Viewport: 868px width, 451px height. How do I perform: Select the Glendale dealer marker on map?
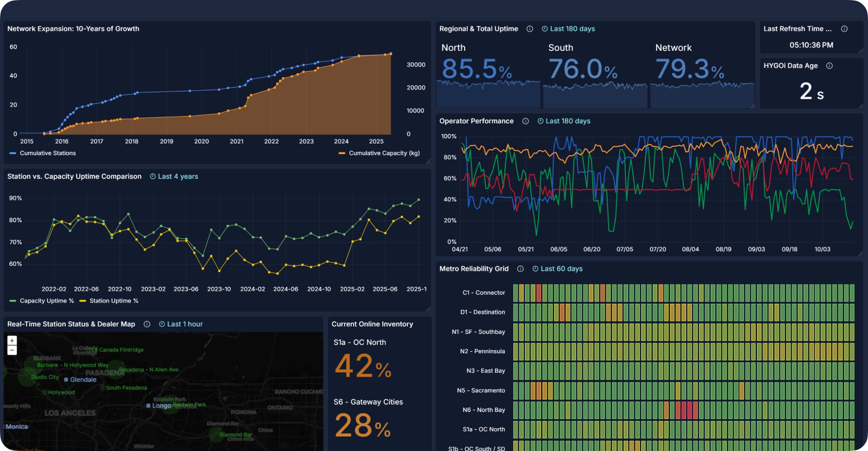click(66, 380)
